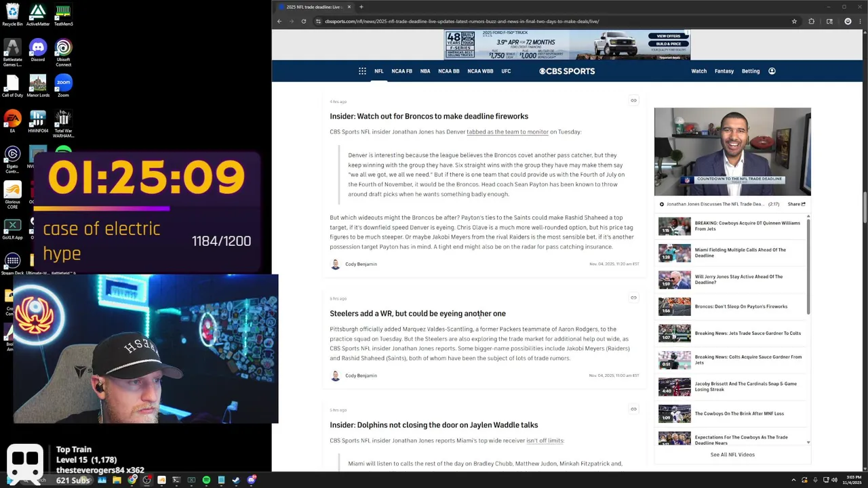Open the Chrome three-dot menu
Screen dimensions: 868x488
point(861,21)
